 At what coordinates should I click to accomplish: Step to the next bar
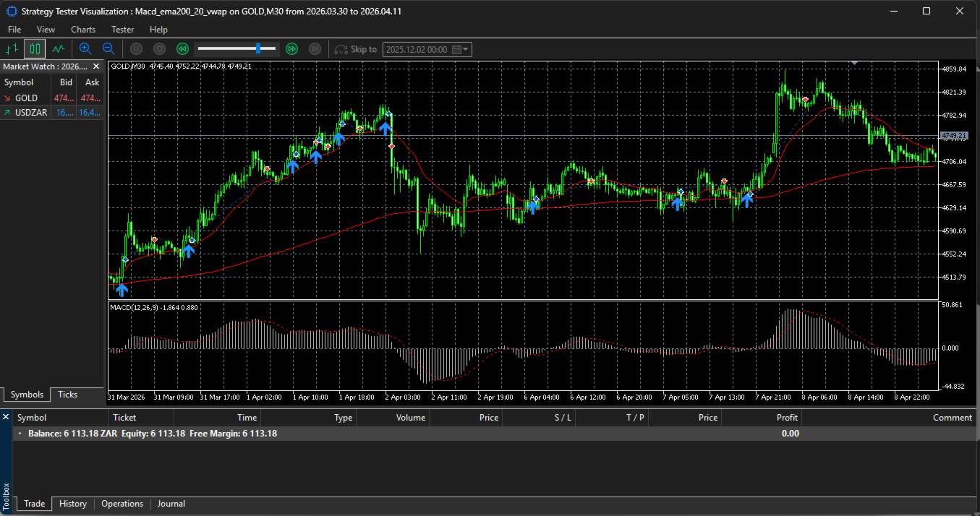coord(315,49)
